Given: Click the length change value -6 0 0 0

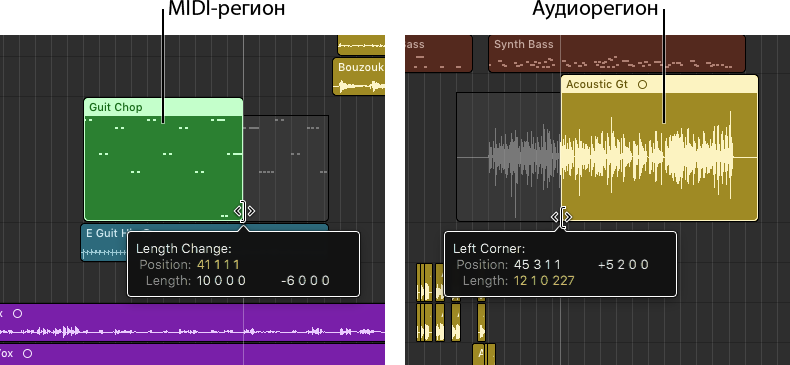Looking at the screenshot, I should point(305,281).
